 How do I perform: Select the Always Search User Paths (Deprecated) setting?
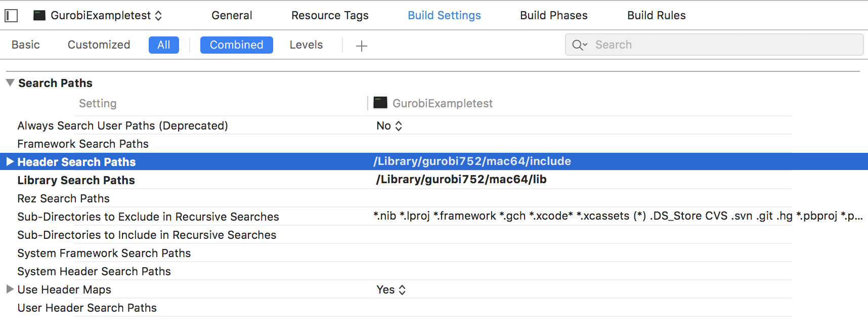pyautogui.click(x=123, y=126)
